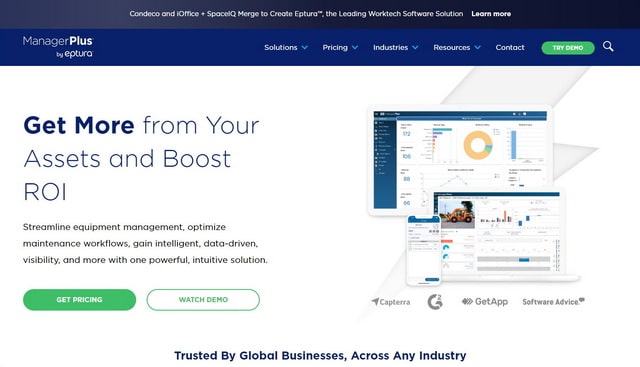Click the Capterra review logo
640x367 pixels.
391,302
